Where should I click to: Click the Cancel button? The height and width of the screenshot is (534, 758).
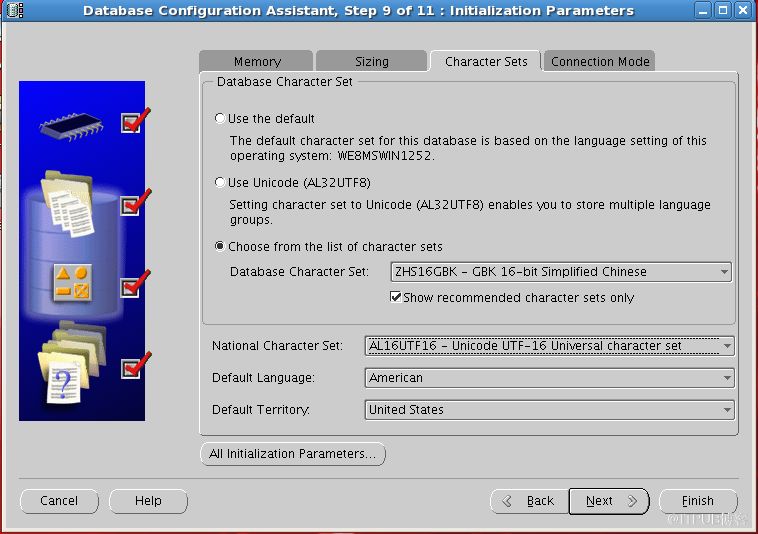59,501
